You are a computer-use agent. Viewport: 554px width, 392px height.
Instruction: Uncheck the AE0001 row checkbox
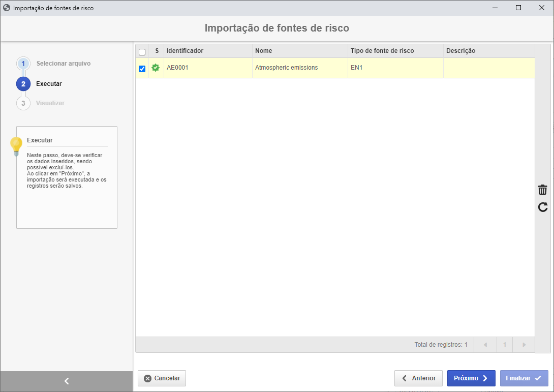tap(142, 69)
